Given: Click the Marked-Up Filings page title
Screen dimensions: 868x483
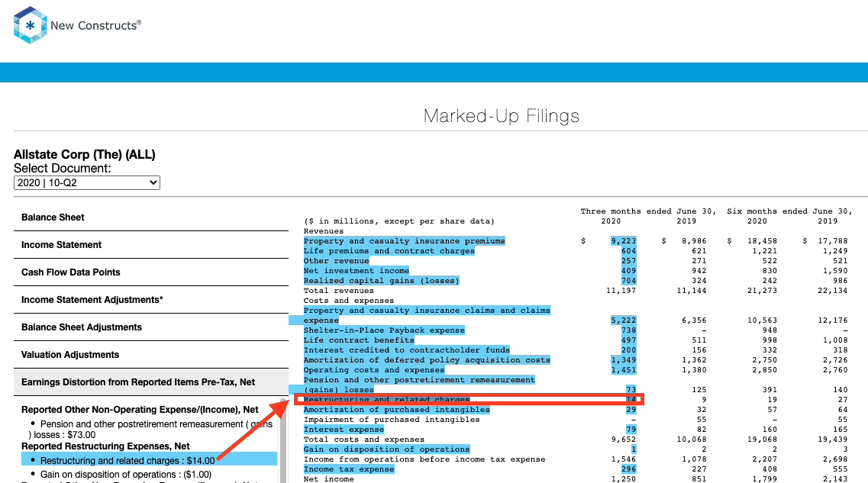Looking at the screenshot, I should [x=501, y=116].
